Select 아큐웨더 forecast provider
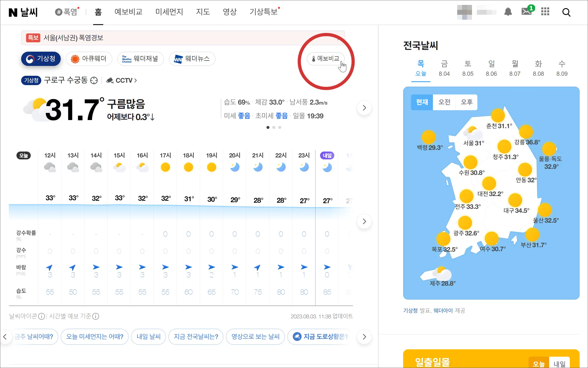 pos(89,59)
